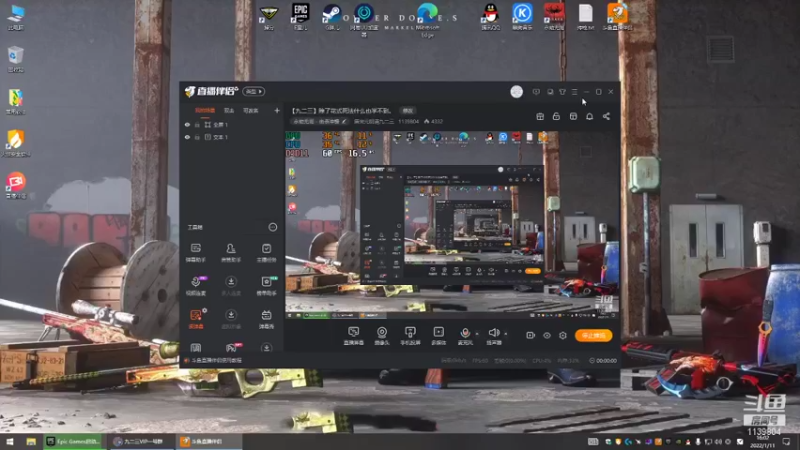The height and width of the screenshot is (450, 800).
Task: Open the gear settings beside the stop button
Action: (563, 335)
